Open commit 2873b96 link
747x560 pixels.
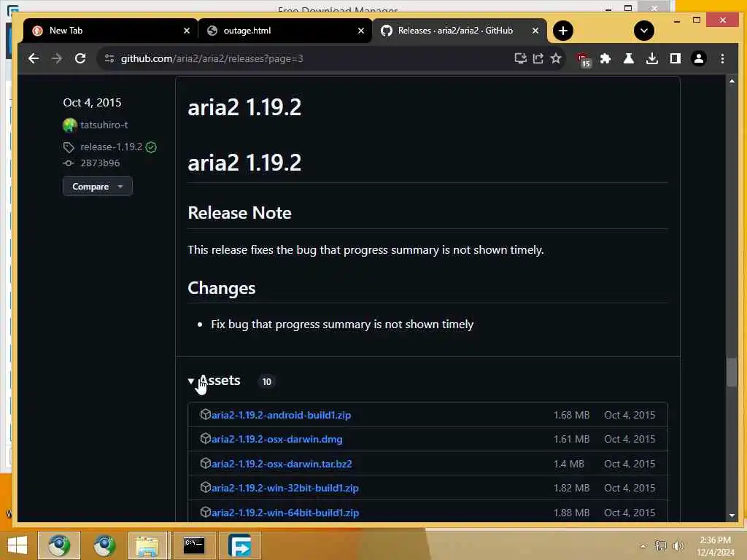100,163
